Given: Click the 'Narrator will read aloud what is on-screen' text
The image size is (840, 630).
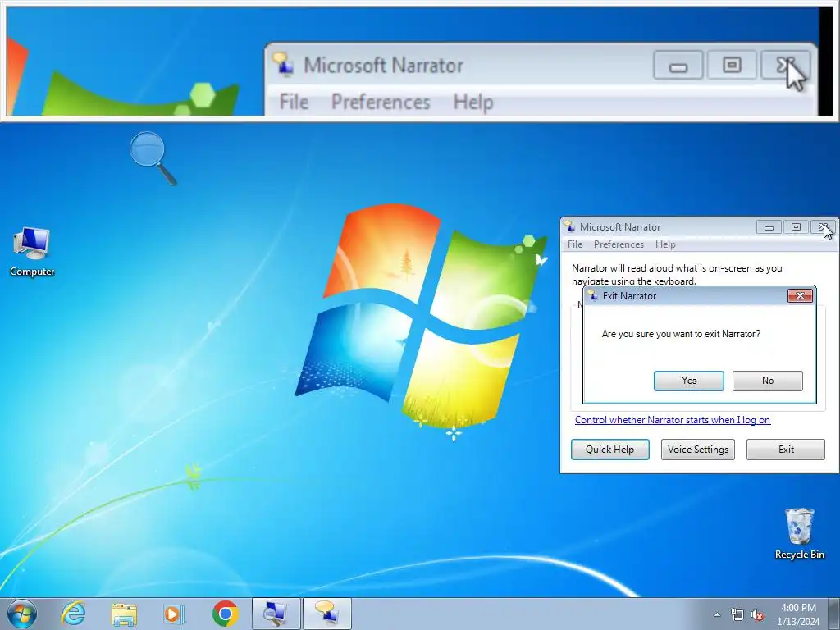Looking at the screenshot, I should tap(677, 274).
